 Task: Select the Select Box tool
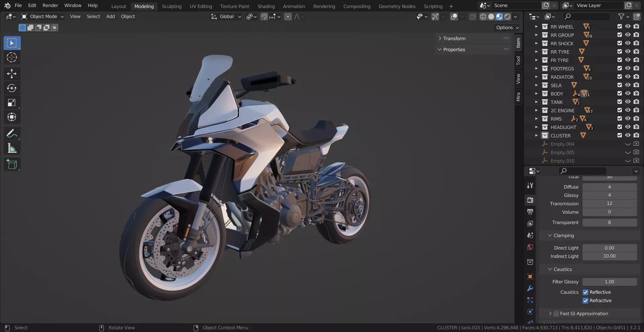point(12,43)
